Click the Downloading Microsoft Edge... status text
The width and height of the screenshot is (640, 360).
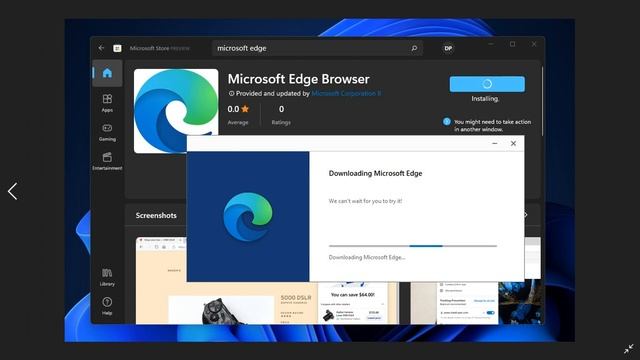point(367,257)
